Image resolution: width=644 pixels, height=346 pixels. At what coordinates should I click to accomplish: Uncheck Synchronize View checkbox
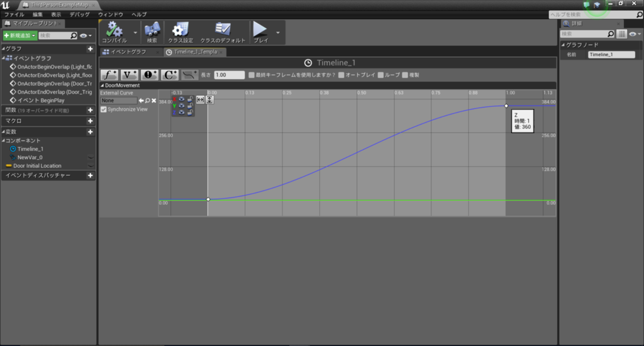tap(104, 109)
